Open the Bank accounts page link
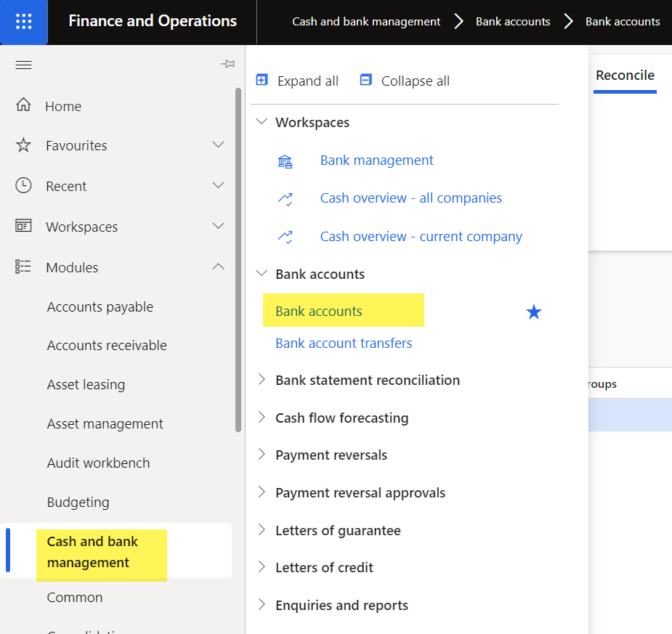Screen dimensions: 672x634 (318, 312)
